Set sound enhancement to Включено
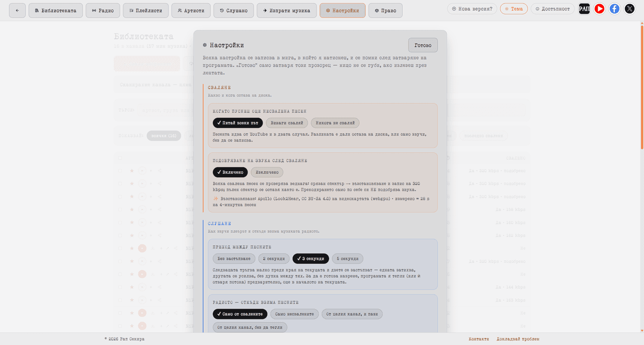 point(230,172)
